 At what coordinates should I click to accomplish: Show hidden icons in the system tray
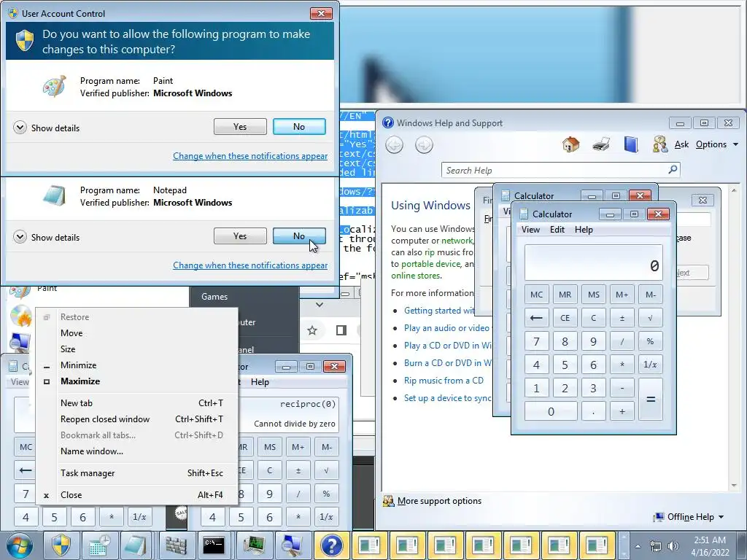[638, 546]
